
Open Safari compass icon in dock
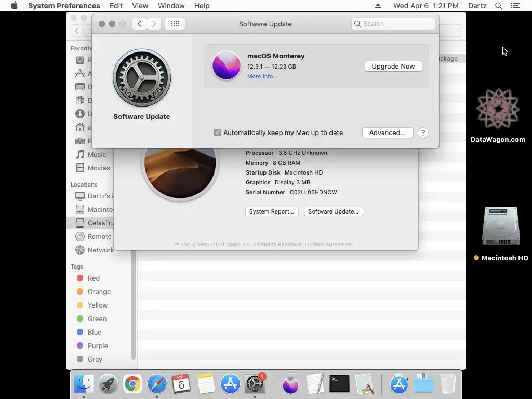click(157, 384)
